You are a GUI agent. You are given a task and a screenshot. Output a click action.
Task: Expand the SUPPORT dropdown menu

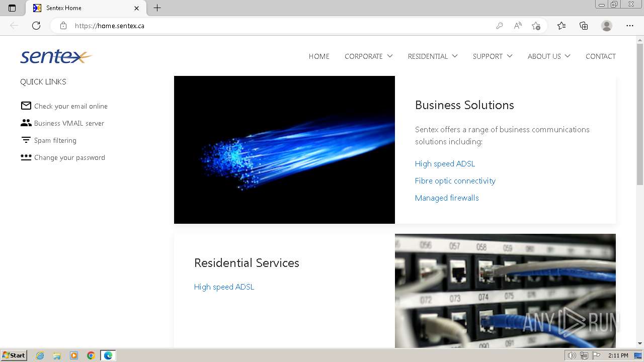pyautogui.click(x=493, y=56)
